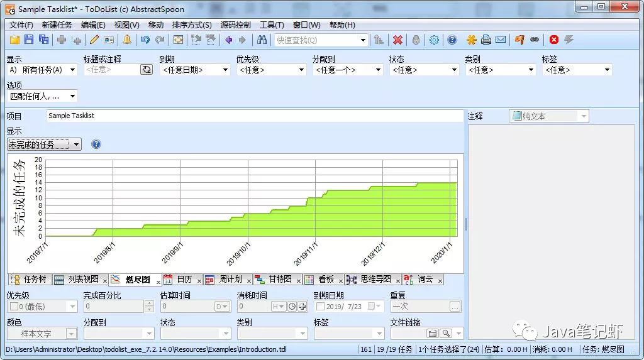
Task: Open the 未完成的任务 chart type dropdown
Action: [x=76, y=144]
